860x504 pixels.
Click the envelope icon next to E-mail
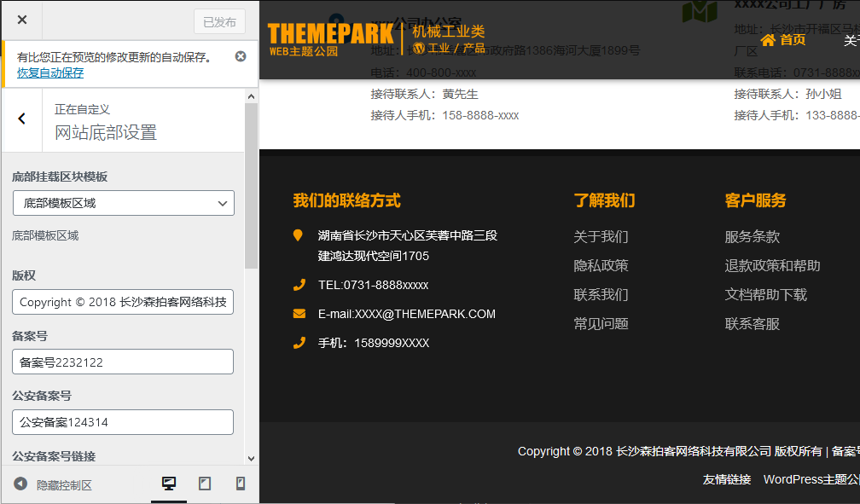point(298,313)
